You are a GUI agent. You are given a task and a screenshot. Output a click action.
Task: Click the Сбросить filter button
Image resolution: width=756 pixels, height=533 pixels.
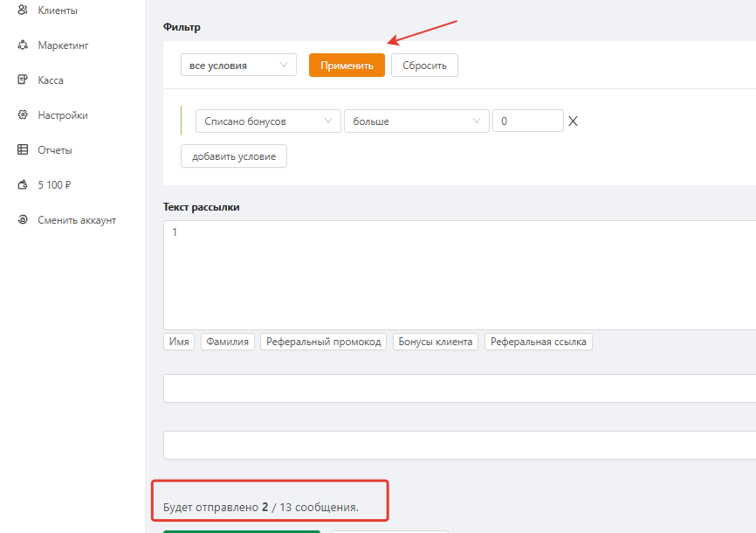(x=424, y=66)
